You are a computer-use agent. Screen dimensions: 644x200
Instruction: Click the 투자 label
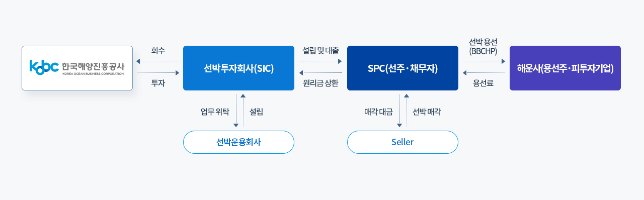[x=158, y=83]
